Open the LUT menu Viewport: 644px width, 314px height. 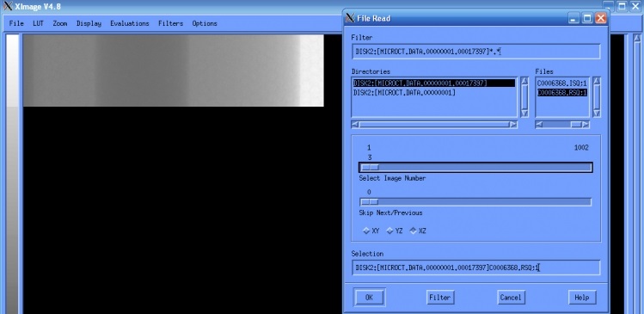coord(38,23)
